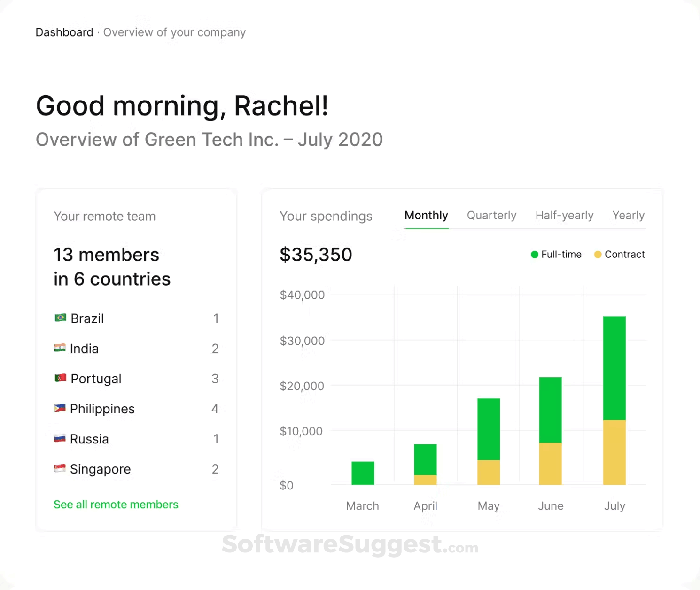Click the Brazil flag icon
This screenshot has width=700, height=590.
pyautogui.click(x=61, y=318)
